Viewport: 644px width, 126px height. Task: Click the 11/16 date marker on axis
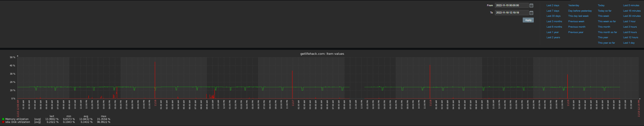155,103
